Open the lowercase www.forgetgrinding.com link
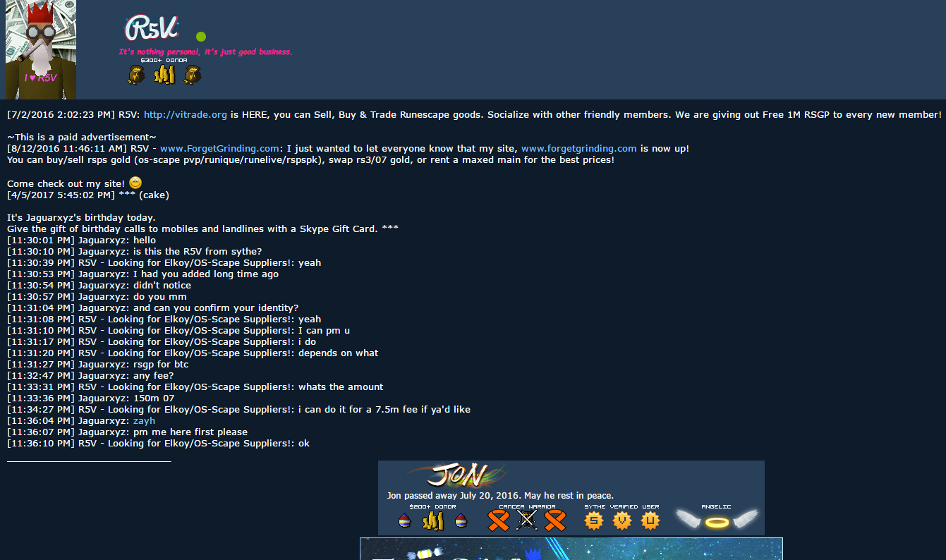The height and width of the screenshot is (560, 946). click(579, 148)
